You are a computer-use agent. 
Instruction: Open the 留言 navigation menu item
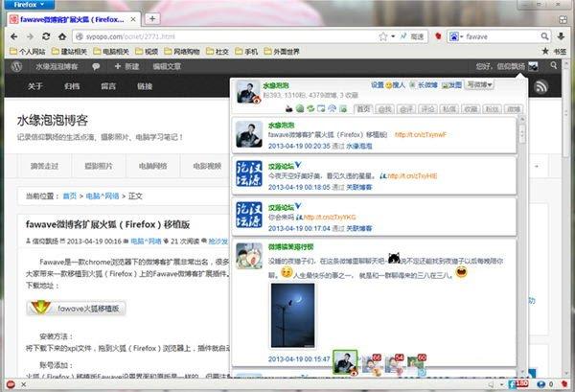tap(108, 86)
